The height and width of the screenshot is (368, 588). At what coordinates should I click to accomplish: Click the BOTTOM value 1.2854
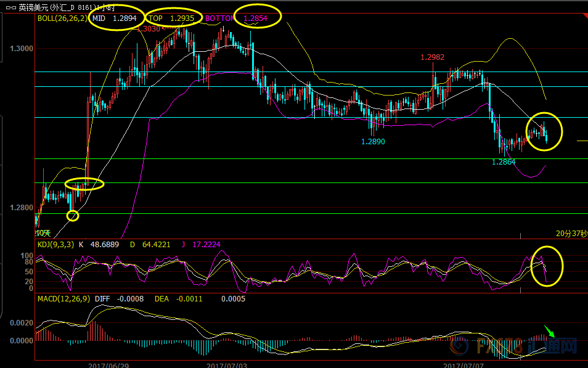(x=255, y=18)
